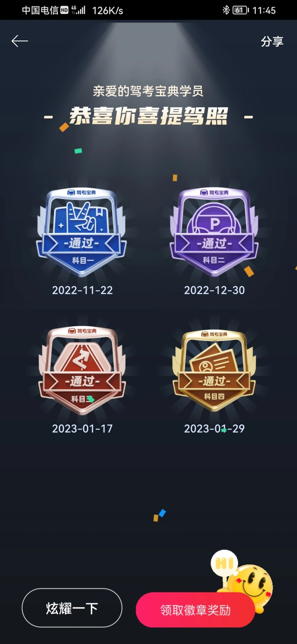Open the 分享 share option
Screen dimensions: 297x644
(272, 41)
